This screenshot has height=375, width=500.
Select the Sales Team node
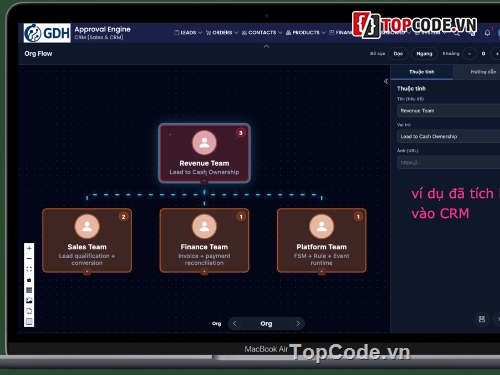coord(87,240)
